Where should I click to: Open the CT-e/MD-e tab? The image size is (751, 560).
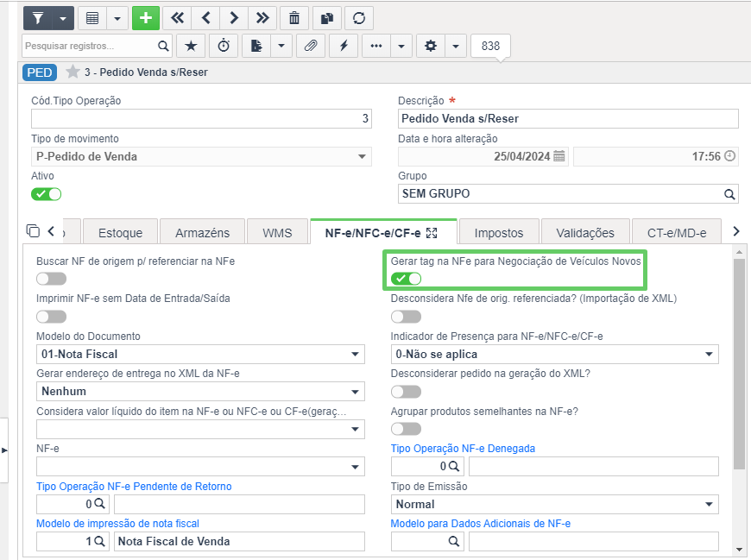click(x=676, y=233)
